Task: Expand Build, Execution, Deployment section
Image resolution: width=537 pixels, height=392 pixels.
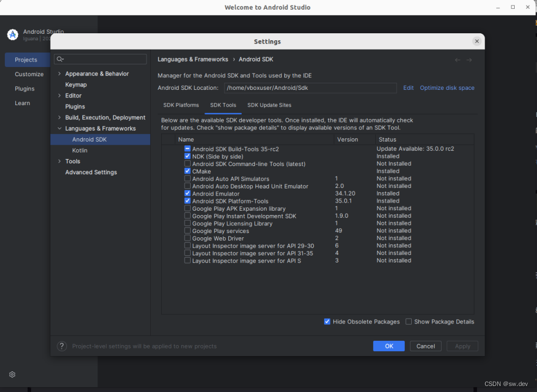Action: pos(59,118)
